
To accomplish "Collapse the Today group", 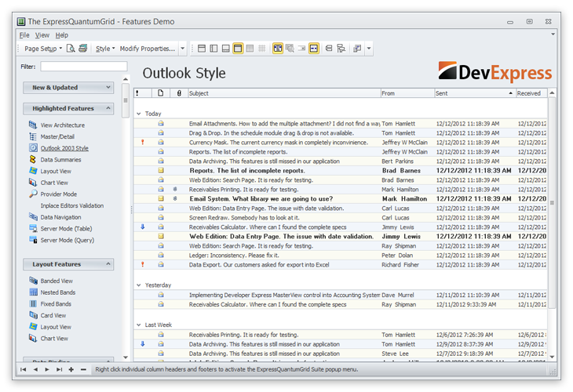I will click(139, 114).
